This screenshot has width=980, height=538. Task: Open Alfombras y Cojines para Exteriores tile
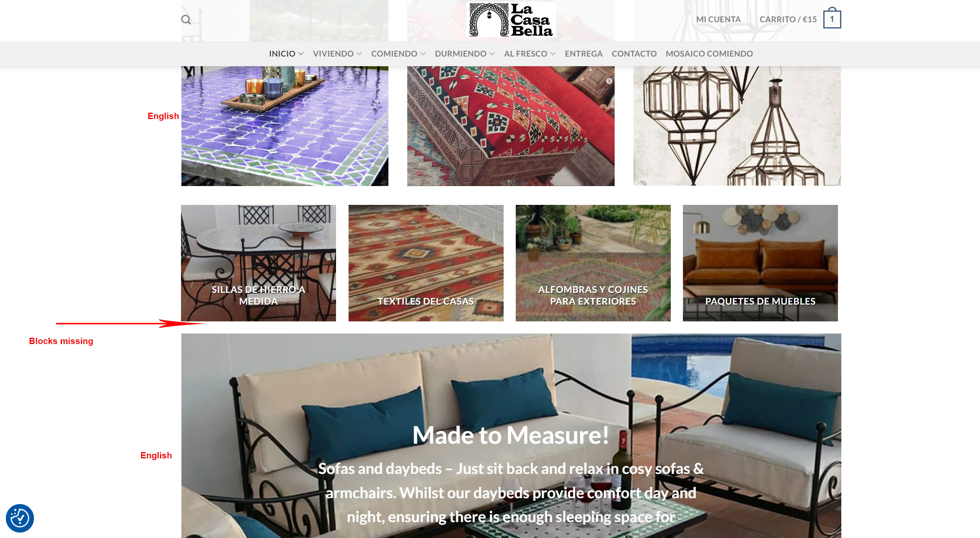coord(593,263)
